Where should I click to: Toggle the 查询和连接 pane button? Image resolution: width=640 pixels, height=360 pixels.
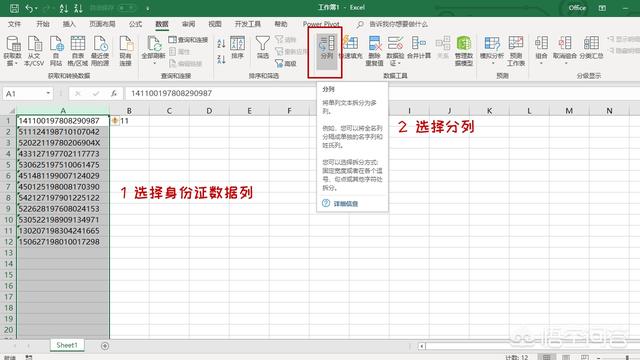[188, 40]
